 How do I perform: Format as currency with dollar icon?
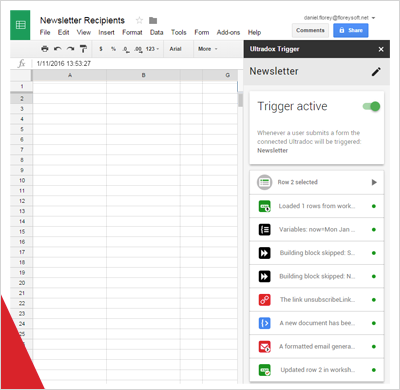pos(101,49)
